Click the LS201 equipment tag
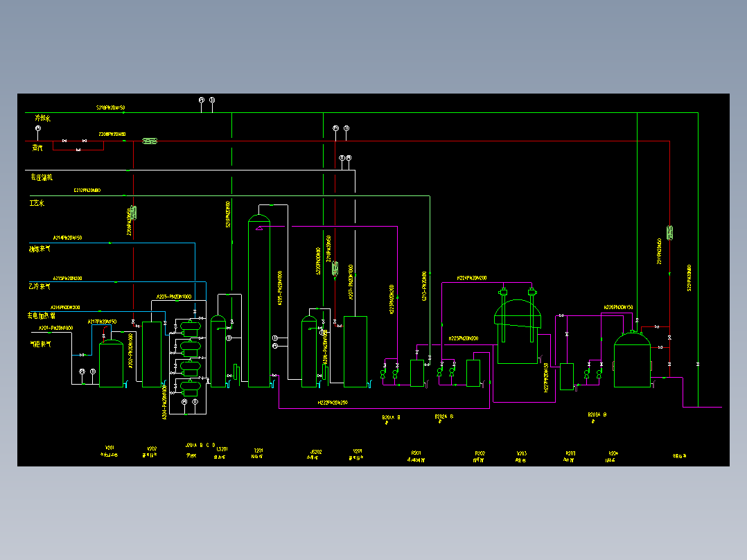The height and width of the screenshot is (560, 747). (222, 449)
